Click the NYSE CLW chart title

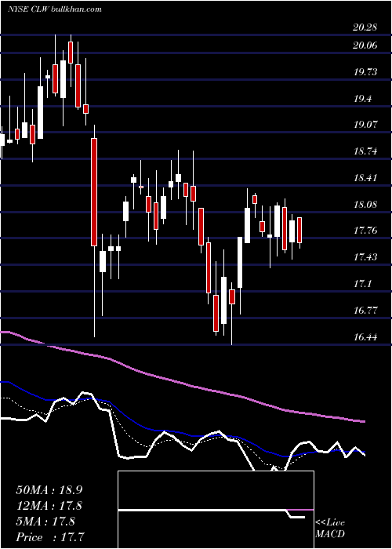tap(55, 9)
